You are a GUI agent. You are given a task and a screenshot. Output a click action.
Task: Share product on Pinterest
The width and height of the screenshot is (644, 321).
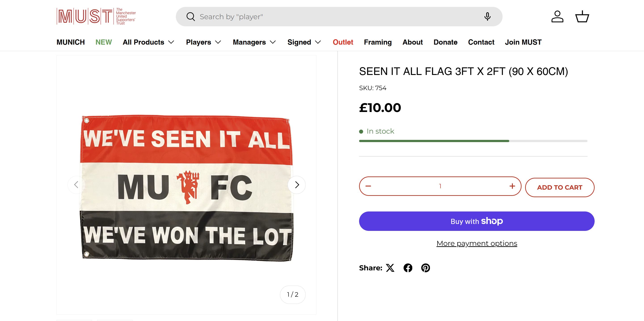(x=425, y=268)
